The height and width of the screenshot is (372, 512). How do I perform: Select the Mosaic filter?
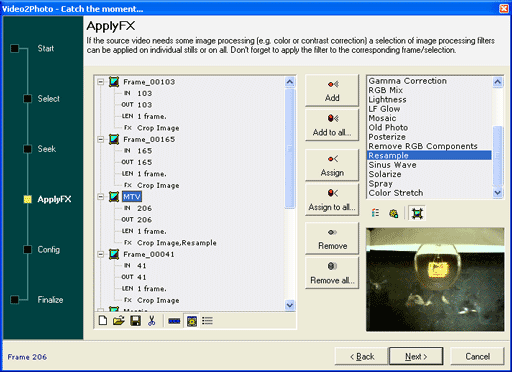(x=429, y=118)
